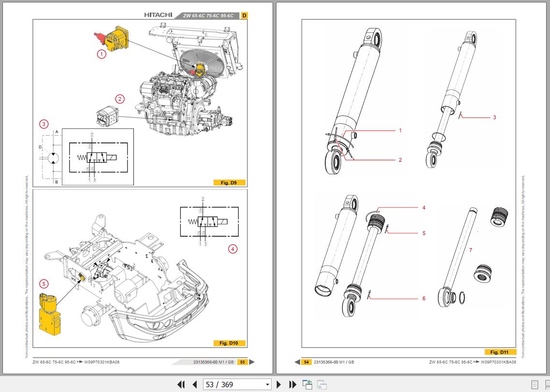
Task: Click cylinder callout number 2 in Fig. D11
Action: point(400,160)
